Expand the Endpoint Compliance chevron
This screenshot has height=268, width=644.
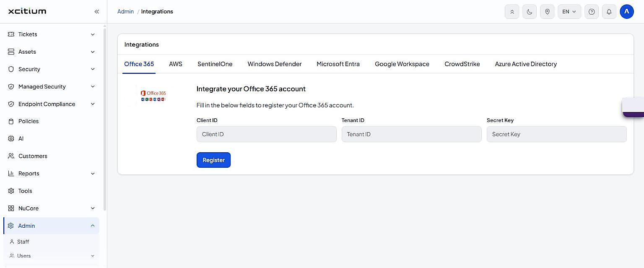(93, 104)
